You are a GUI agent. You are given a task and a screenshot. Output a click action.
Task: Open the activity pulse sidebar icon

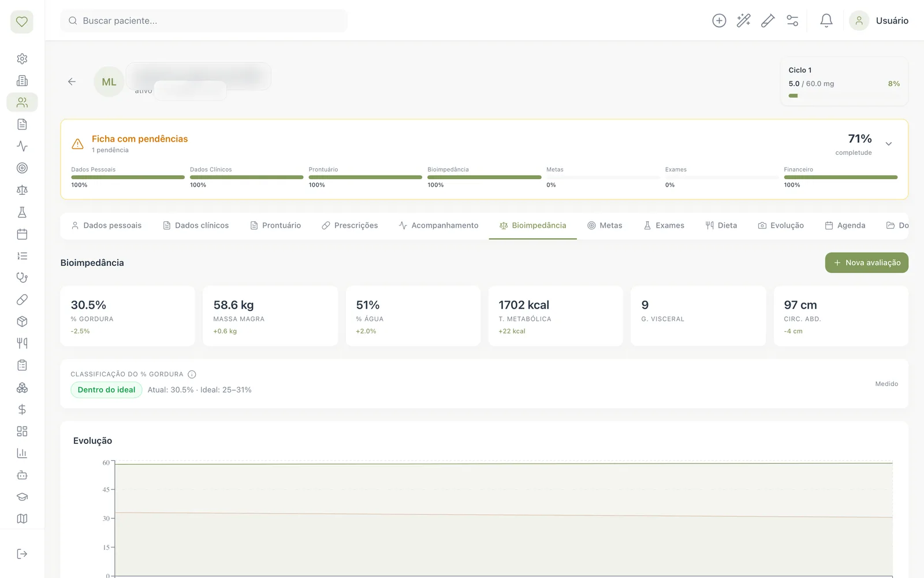point(22,146)
